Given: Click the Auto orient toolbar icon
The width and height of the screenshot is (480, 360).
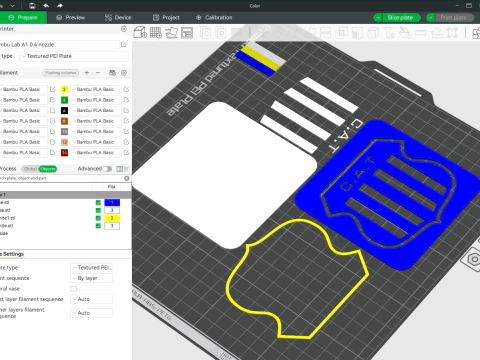Looking at the screenshot, I should 172,33.
